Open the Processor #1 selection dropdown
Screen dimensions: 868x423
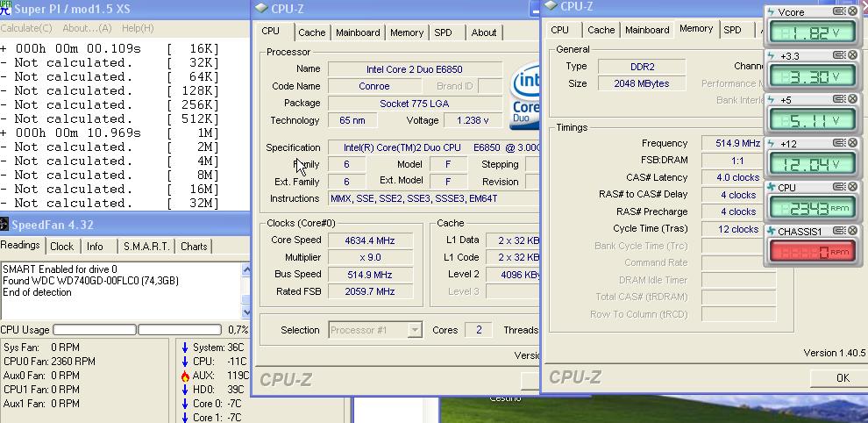414,331
